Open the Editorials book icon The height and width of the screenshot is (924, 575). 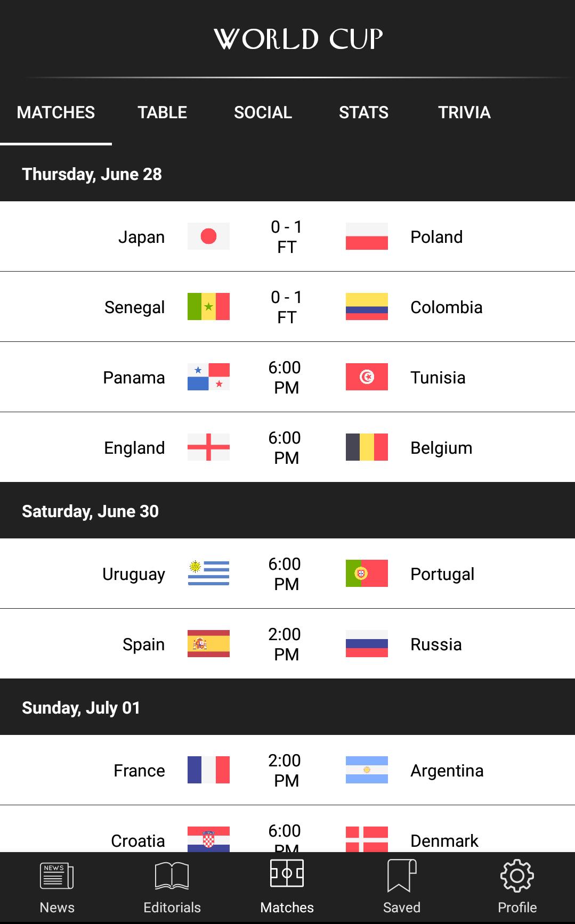tap(172, 877)
